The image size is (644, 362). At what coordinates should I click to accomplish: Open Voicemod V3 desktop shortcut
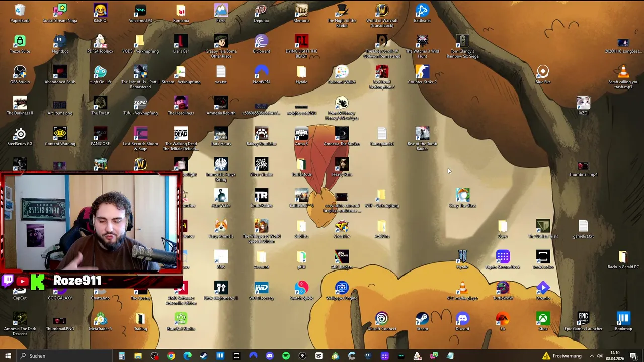140,13
